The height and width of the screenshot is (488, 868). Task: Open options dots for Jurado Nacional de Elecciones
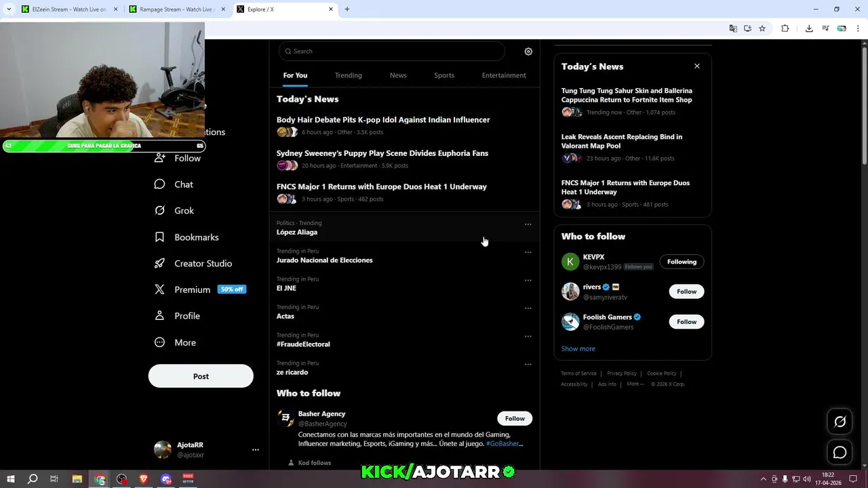coord(528,252)
